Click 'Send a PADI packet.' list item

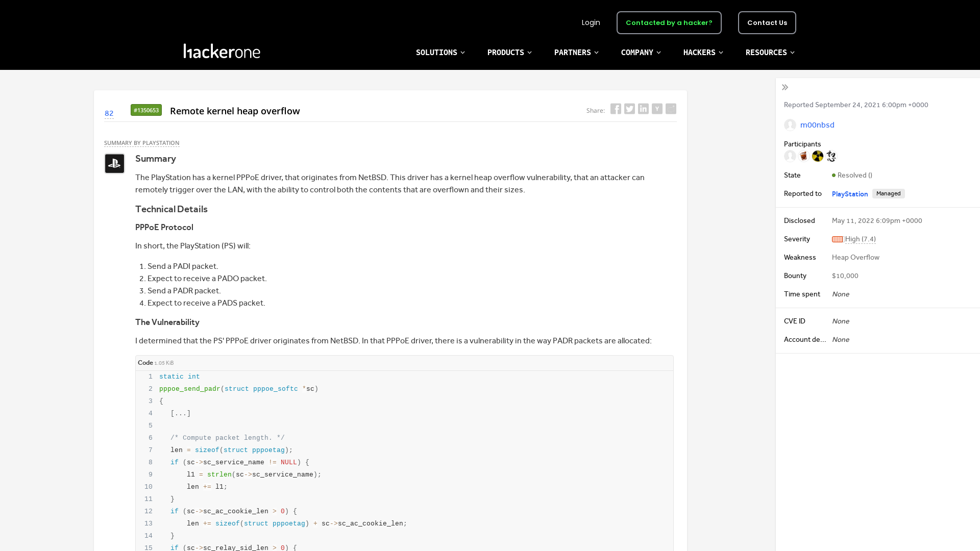(x=183, y=266)
